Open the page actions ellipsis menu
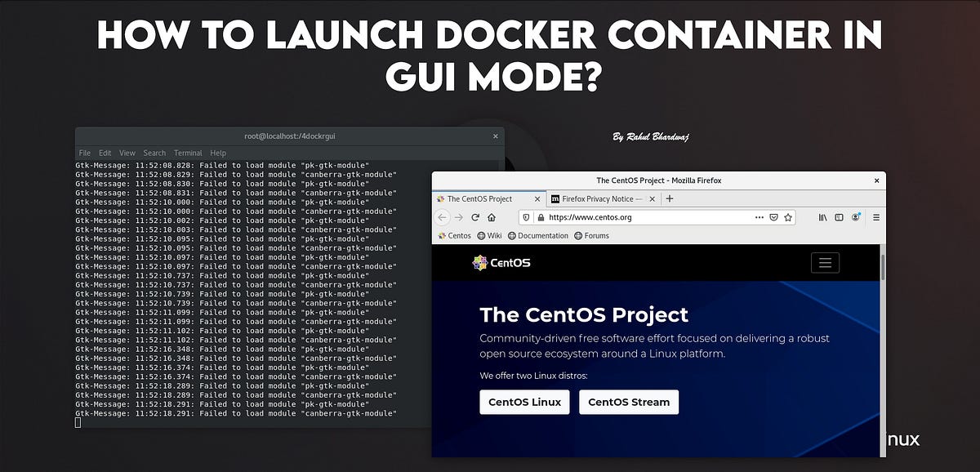The width and height of the screenshot is (980, 472). point(759,216)
